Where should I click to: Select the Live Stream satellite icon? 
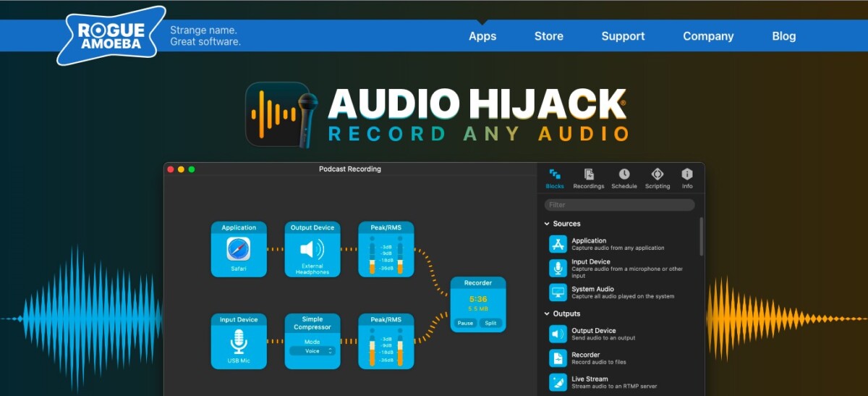point(558,382)
